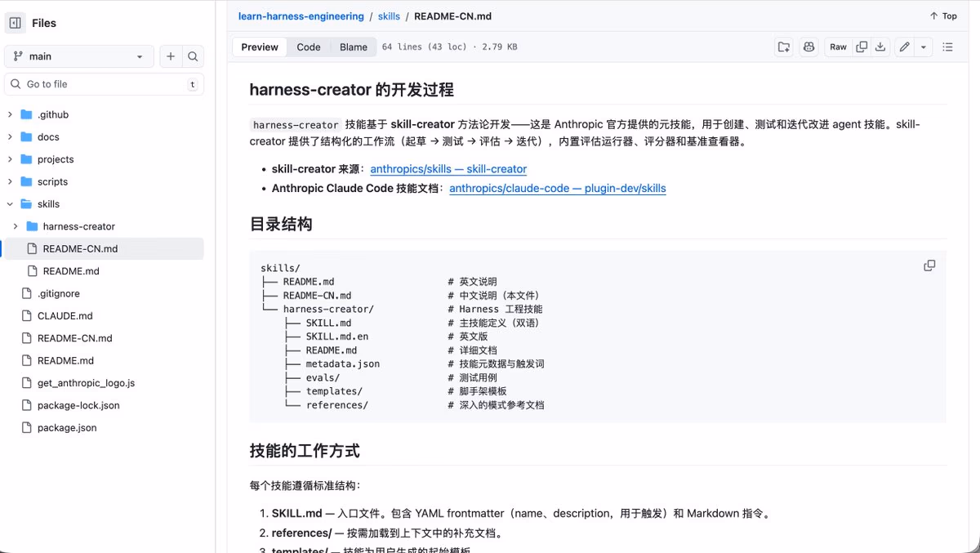The height and width of the screenshot is (553, 980).
Task: Download the raw README-CN.md file
Action: [880, 47]
